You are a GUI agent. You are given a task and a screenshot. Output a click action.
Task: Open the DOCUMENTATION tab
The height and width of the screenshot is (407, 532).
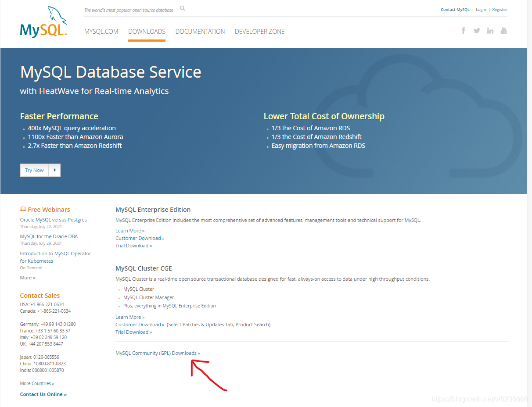200,32
